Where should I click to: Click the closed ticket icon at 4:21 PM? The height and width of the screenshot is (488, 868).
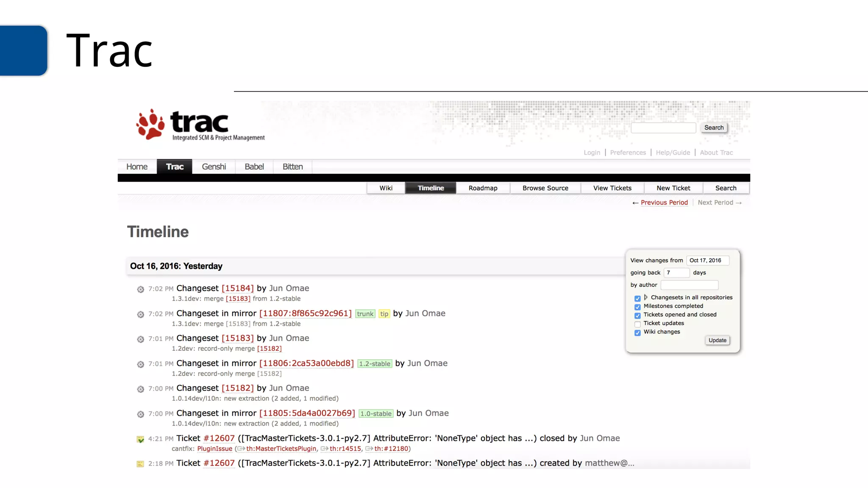pyautogui.click(x=141, y=439)
